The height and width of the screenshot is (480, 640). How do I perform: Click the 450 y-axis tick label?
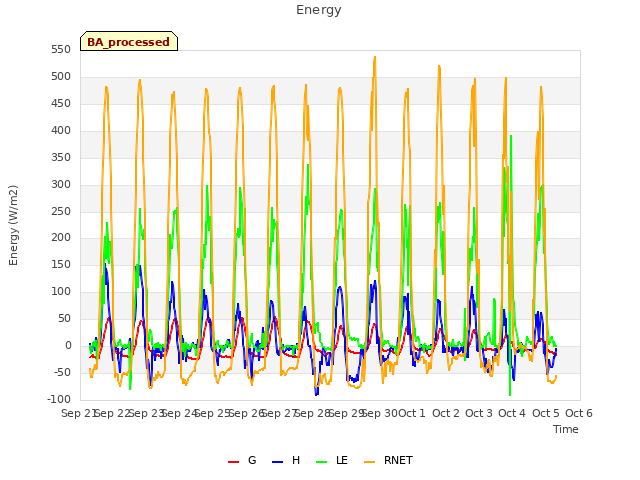click(x=61, y=104)
